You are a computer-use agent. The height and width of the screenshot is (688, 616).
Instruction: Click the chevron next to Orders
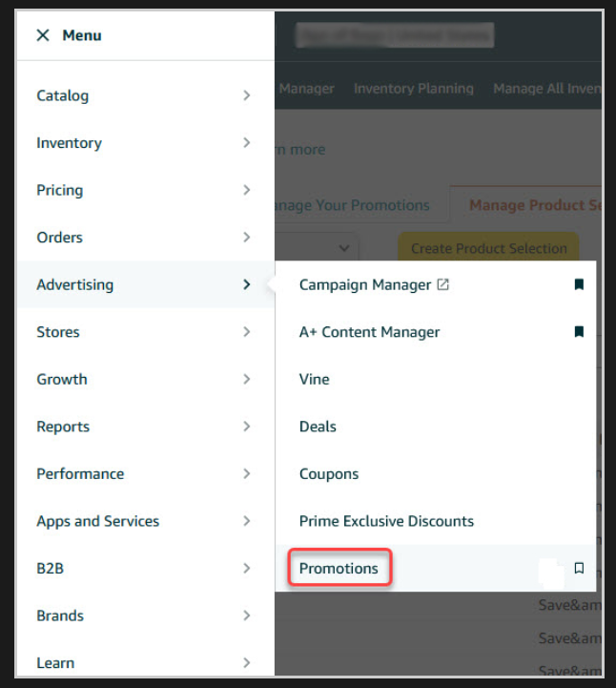click(247, 238)
